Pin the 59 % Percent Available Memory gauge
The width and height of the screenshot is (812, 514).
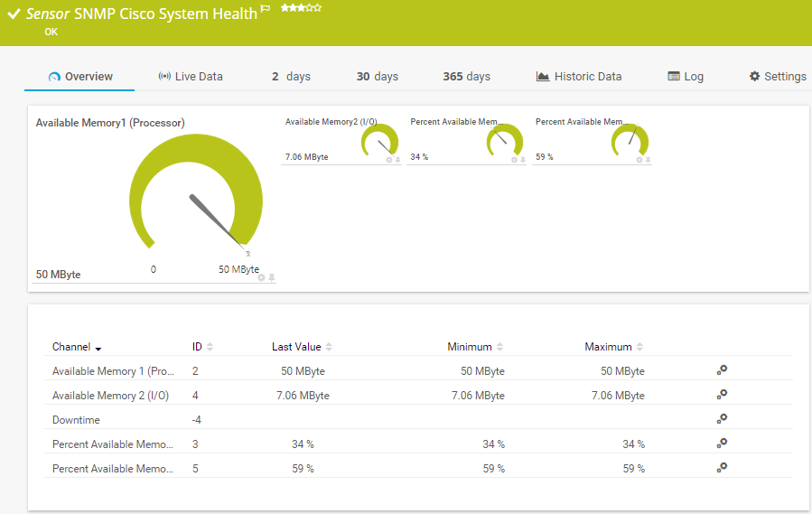(x=648, y=160)
